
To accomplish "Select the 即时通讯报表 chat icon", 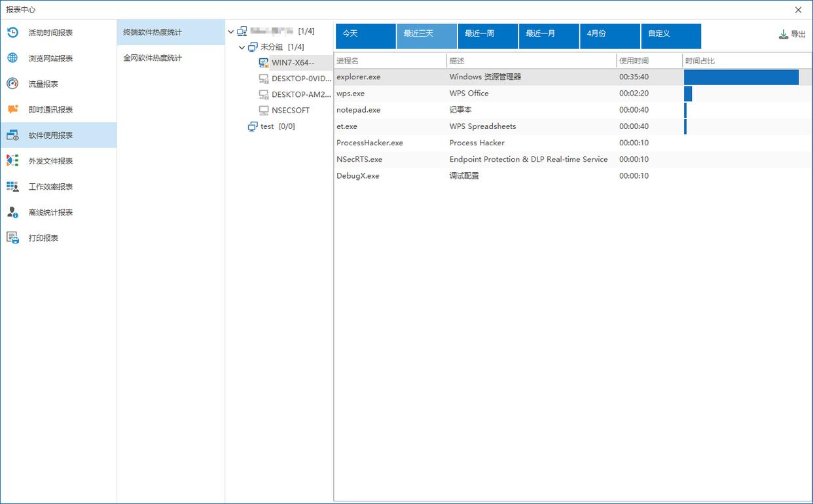I will [x=12, y=109].
